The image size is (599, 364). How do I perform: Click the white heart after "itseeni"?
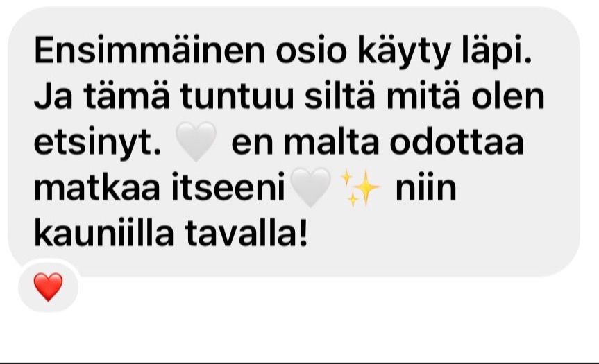coord(310,187)
